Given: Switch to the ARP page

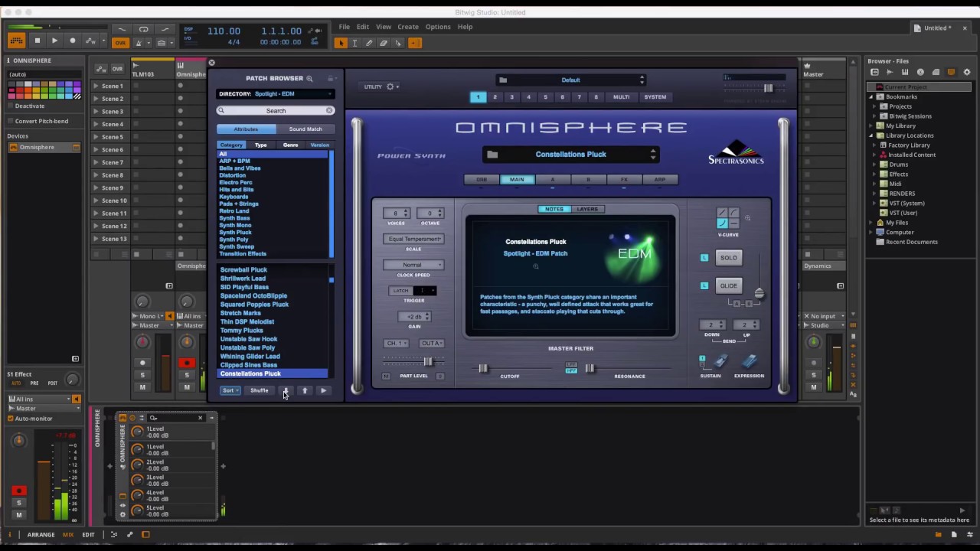Looking at the screenshot, I should click(x=659, y=180).
